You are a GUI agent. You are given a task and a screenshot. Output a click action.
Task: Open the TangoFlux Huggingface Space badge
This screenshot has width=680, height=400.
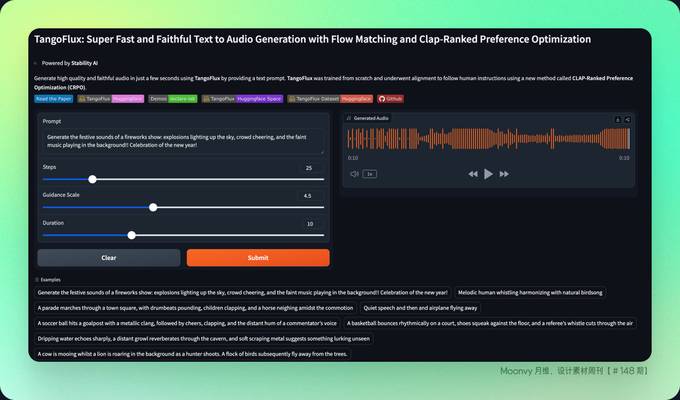click(242, 99)
